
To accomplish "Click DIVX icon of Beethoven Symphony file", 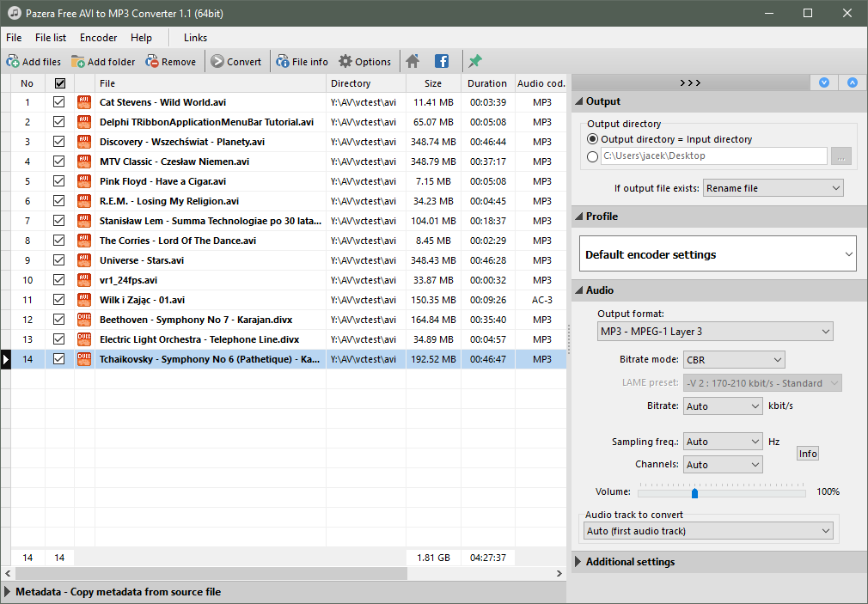I will (84, 320).
